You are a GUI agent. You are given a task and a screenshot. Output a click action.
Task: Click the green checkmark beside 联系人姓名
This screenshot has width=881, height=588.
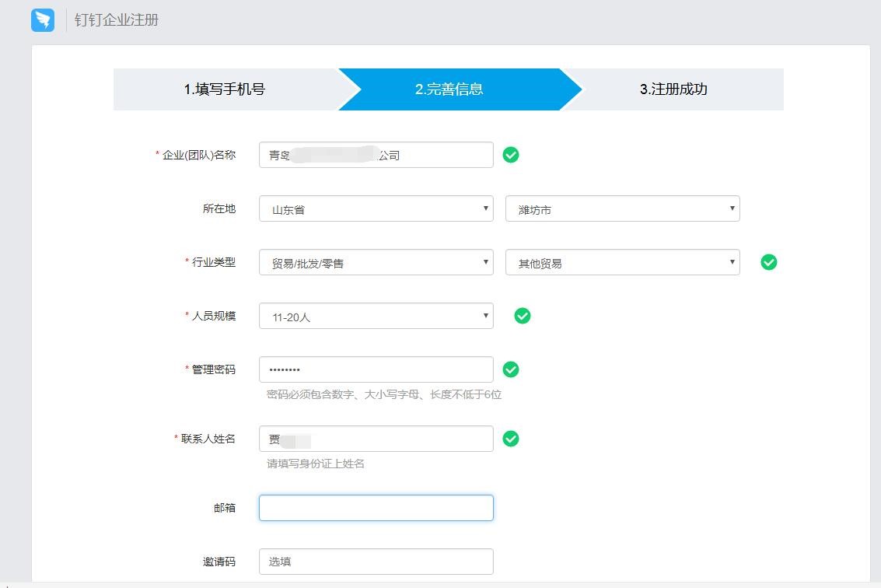tap(511, 439)
